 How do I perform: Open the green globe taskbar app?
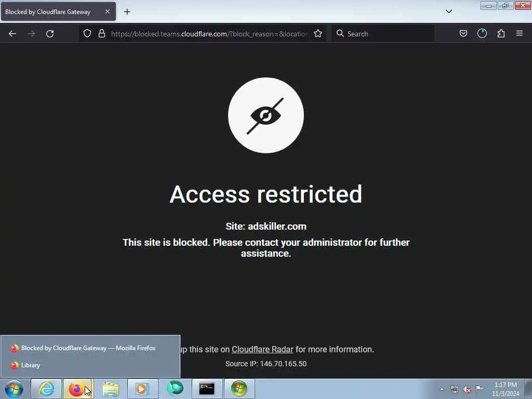(x=175, y=389)
